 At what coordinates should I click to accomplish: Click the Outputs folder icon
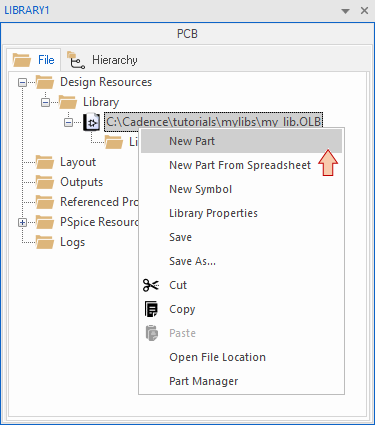coord(45,182)
